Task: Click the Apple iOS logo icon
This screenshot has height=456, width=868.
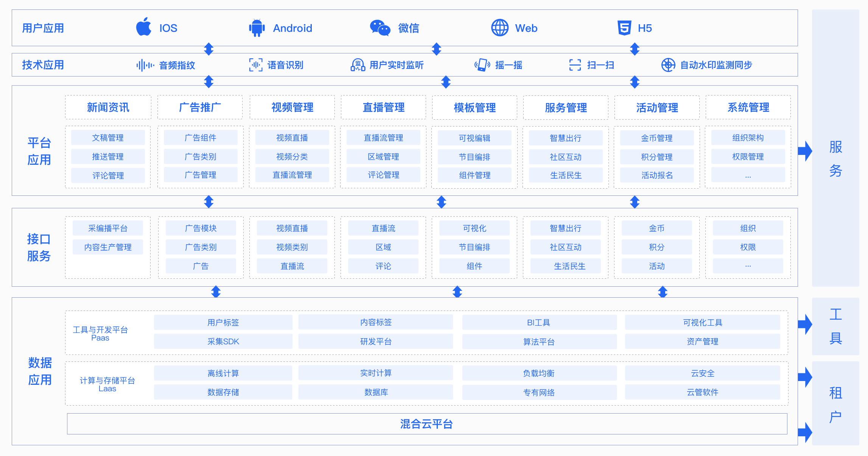Action: click(x=144, y=27)
